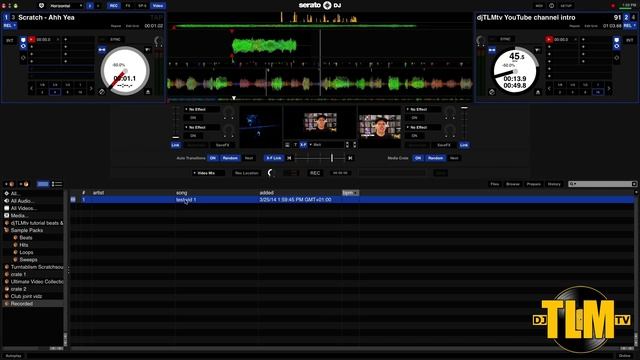Image resolution: width=640 pixels, height=360 pixels.
Task: Toggle the Video panel tab
Action: (x=158, y=6)
